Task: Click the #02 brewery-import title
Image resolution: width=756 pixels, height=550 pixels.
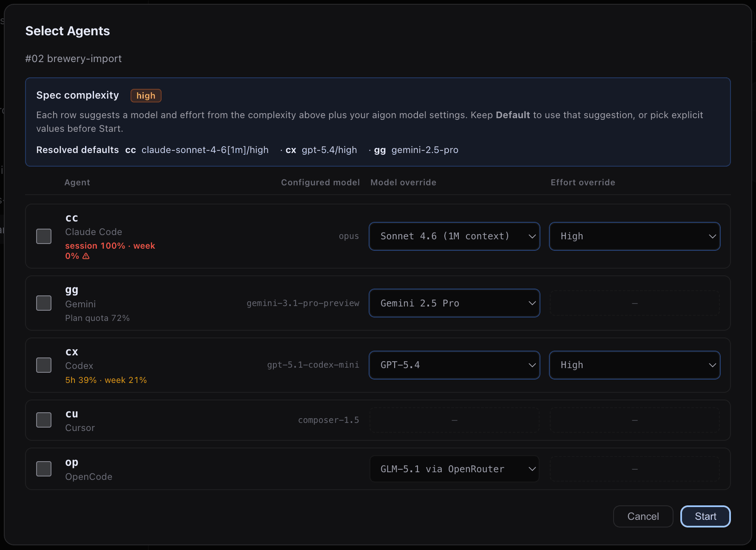Action: (x=74, y=58)
